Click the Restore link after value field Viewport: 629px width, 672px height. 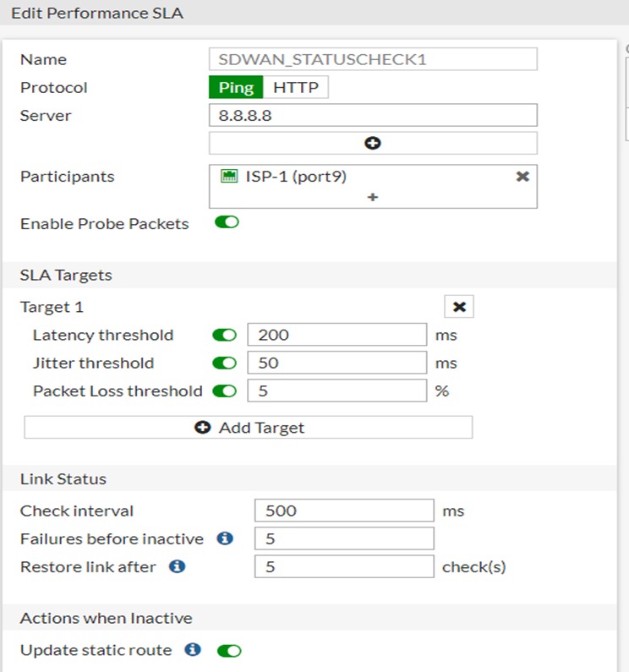coord(344,566)
